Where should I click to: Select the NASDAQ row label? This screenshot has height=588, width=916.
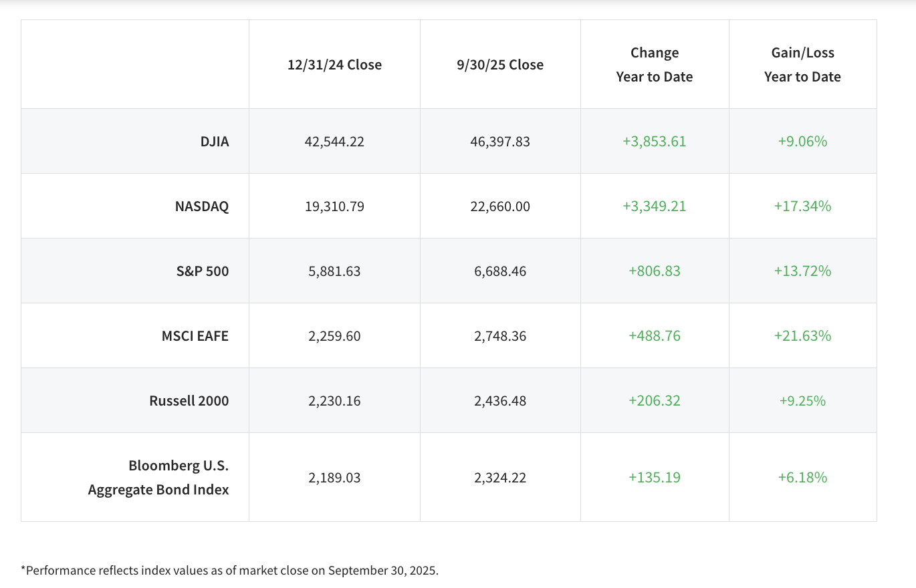tap(202, 206)
